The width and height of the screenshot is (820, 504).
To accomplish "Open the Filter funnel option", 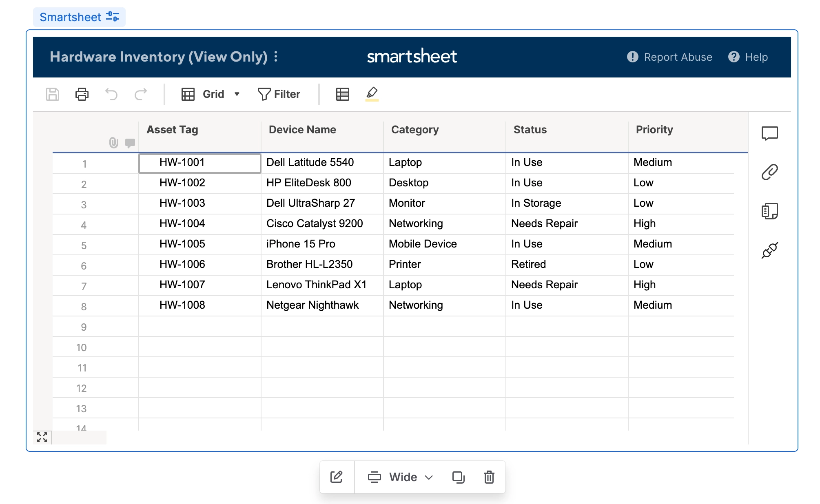I will (x=279, y=94).
